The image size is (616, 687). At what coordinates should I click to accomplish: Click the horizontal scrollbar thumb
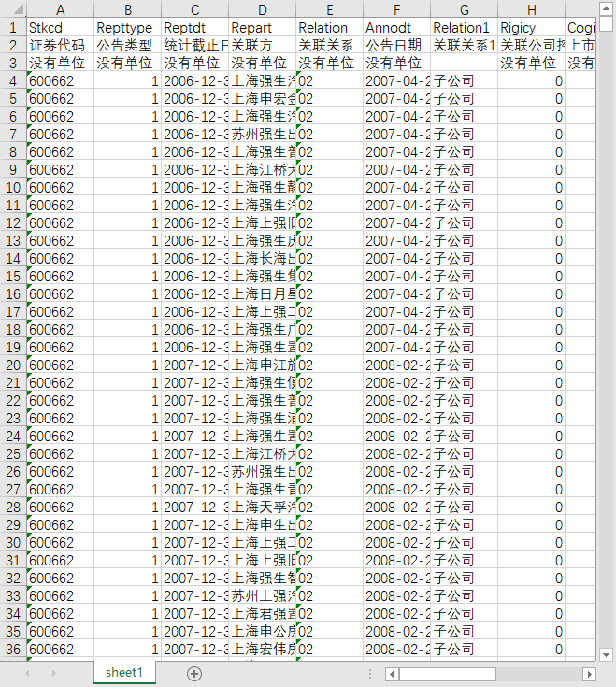pos(448,674)
